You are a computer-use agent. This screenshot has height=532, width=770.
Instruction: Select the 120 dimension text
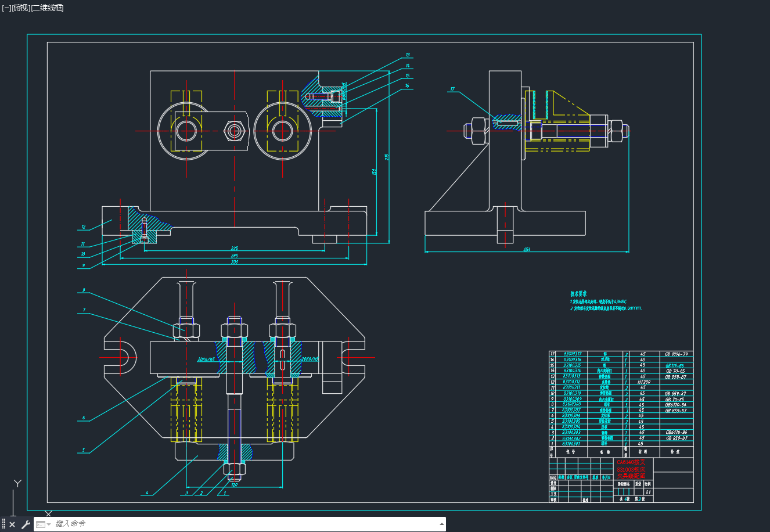(234, 484)
